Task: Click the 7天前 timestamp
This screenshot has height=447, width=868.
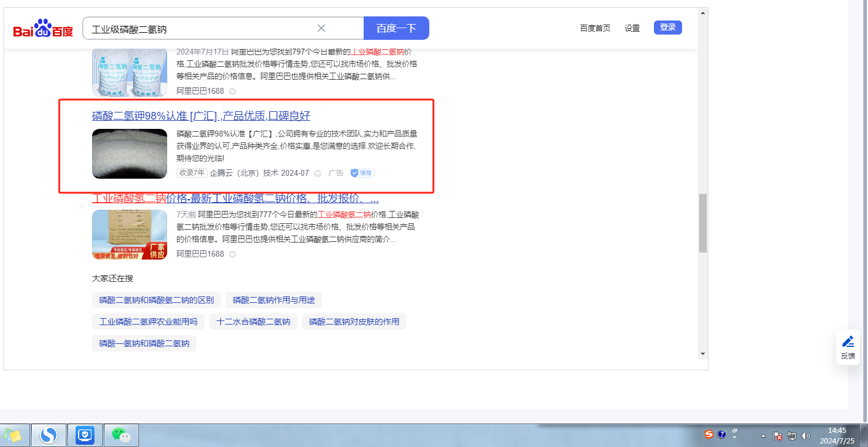Action: tap(186, 214)
